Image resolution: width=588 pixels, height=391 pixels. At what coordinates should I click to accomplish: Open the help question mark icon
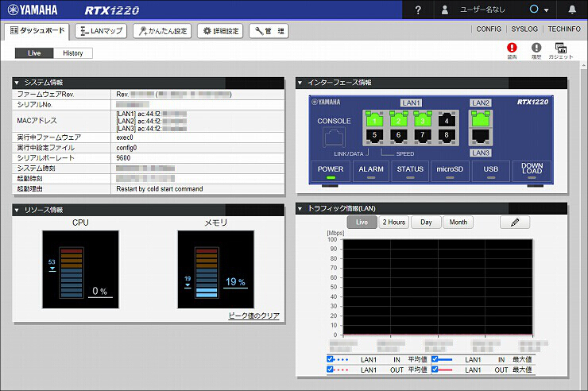[418, 10]
